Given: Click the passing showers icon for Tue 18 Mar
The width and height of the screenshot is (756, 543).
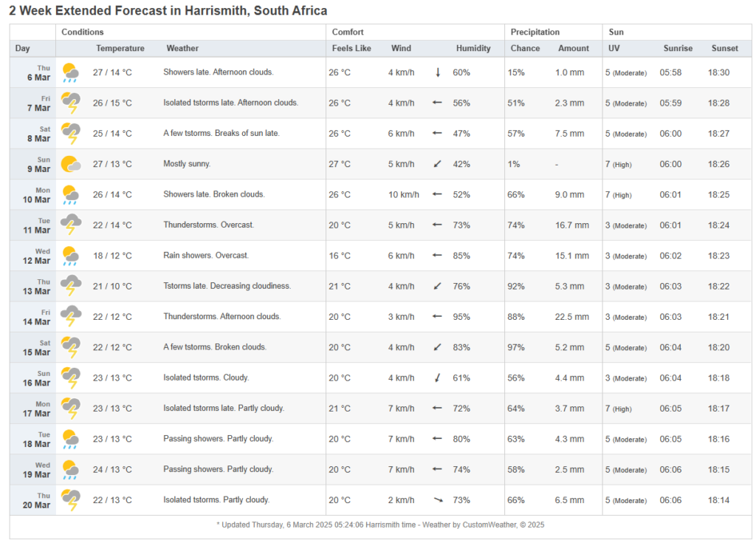Looking at the screenshot, I should 71,439.
